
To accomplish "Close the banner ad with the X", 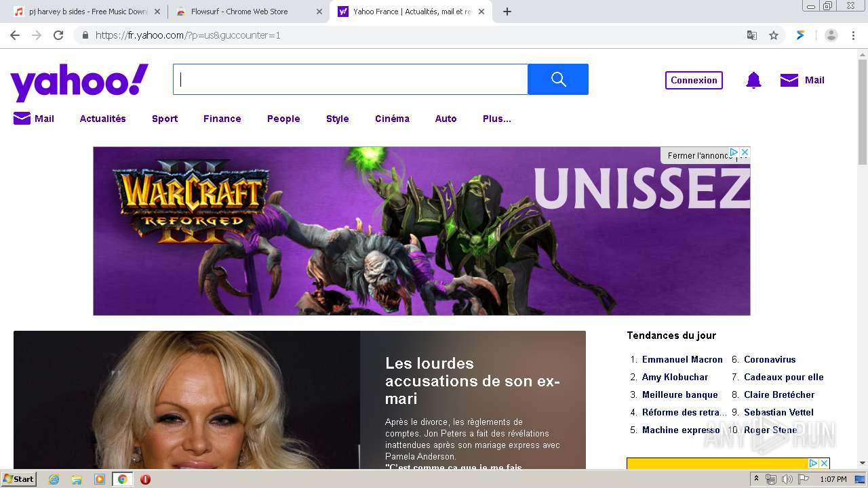I will click(x=745, y=152).
